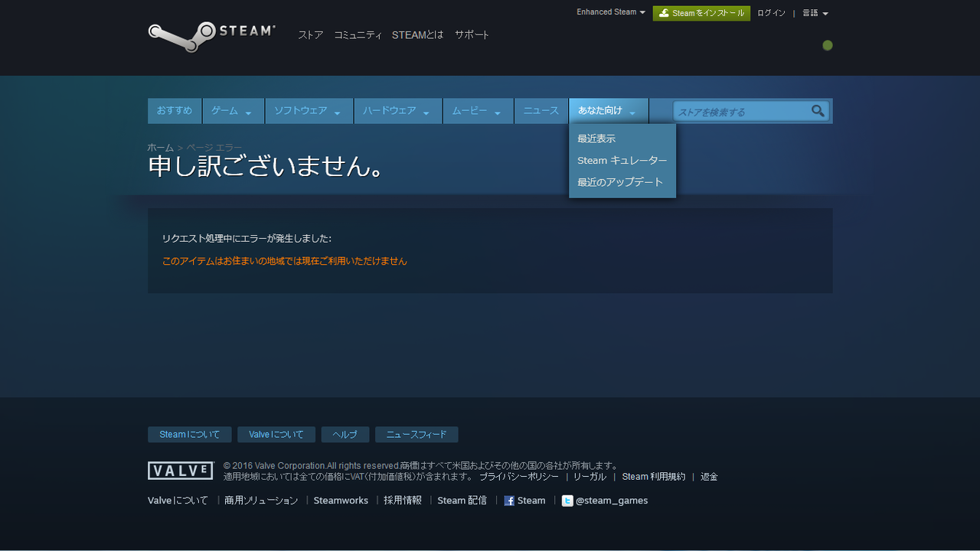Open the Twitter @steam_games link in footer
The height and width of the screenshot is (551, 980).
[605, 500]
